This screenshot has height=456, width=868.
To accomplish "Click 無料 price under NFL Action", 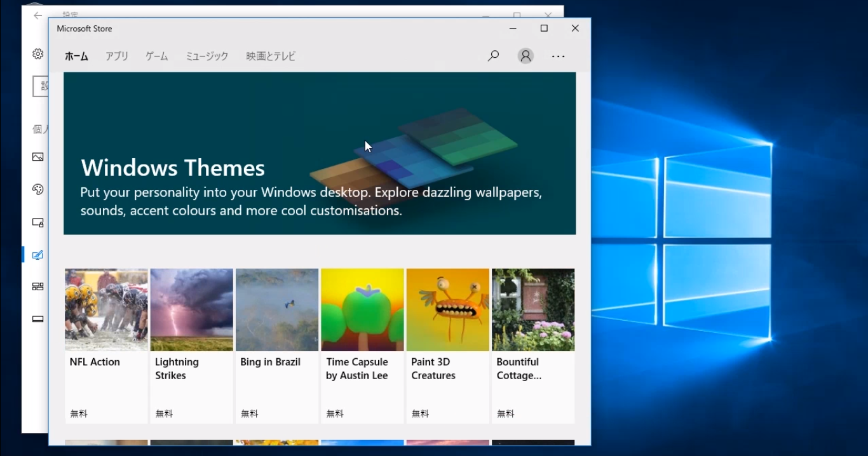I will pos(79,413).
